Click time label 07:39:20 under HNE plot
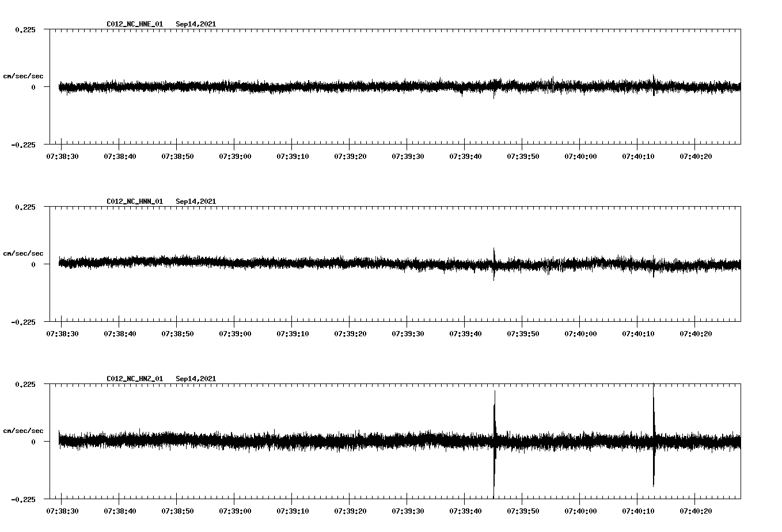 (x=350, y=157)
